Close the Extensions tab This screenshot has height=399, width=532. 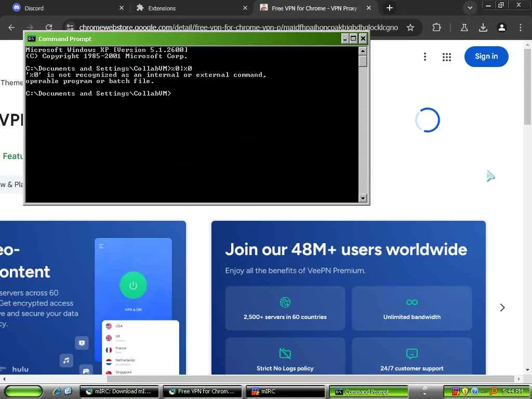[245, 8]
